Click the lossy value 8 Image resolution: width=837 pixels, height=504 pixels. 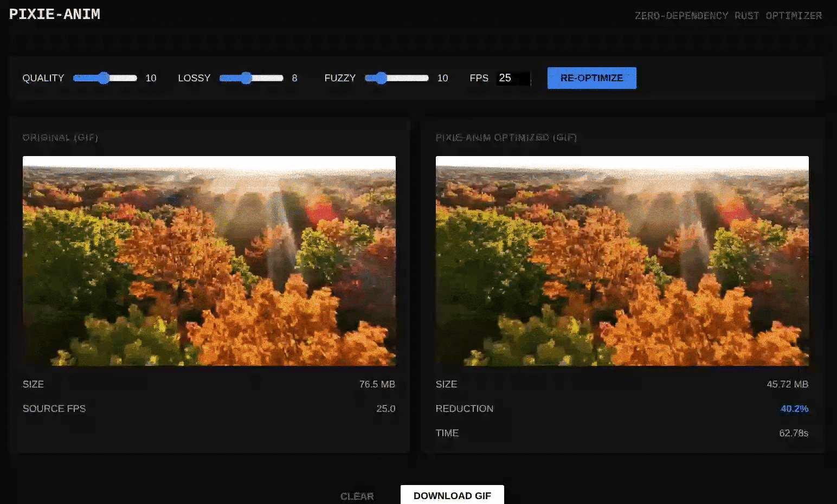click(x=294, y=78)
